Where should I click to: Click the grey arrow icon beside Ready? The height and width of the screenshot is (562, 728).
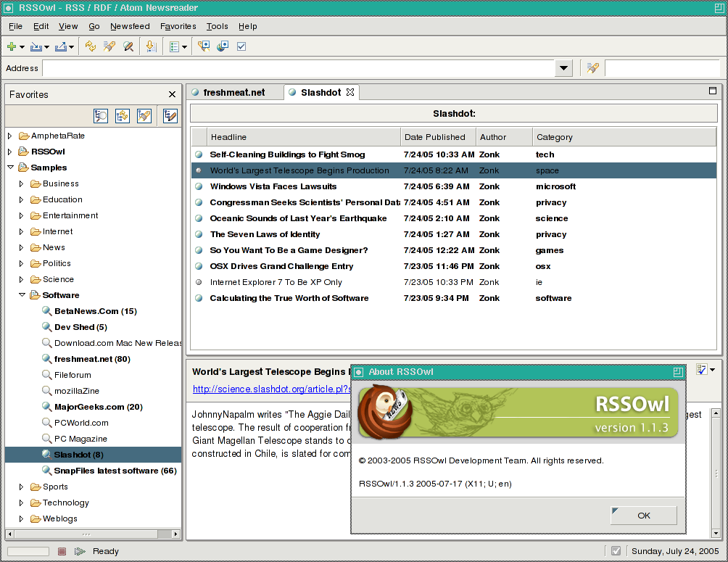tap(80, 551)
